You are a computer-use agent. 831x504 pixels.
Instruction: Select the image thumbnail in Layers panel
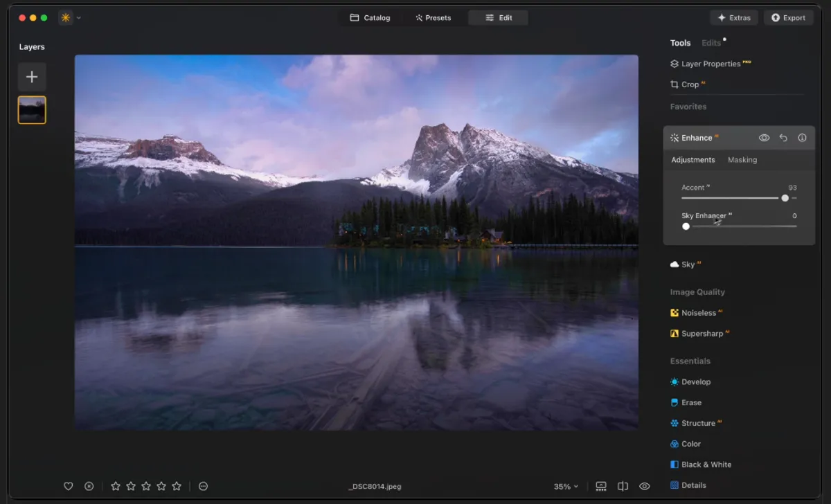pyautogui.click(x=31, y=109)
